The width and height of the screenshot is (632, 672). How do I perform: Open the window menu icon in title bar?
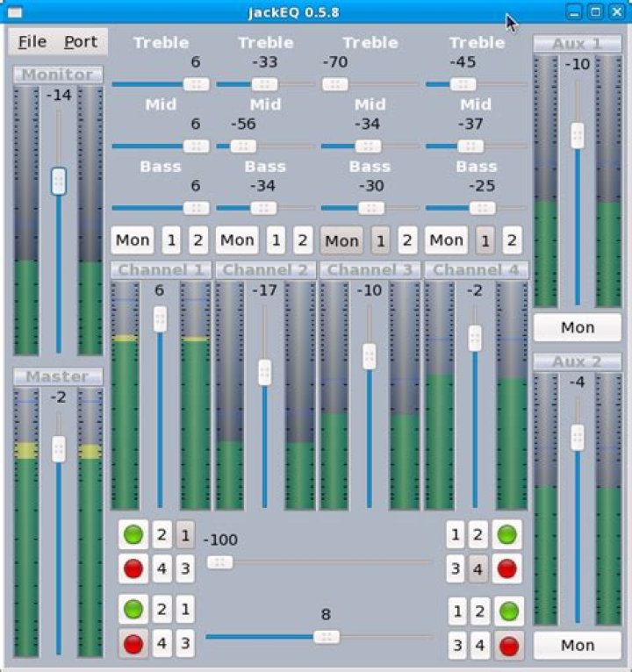[x=15, y=12]
